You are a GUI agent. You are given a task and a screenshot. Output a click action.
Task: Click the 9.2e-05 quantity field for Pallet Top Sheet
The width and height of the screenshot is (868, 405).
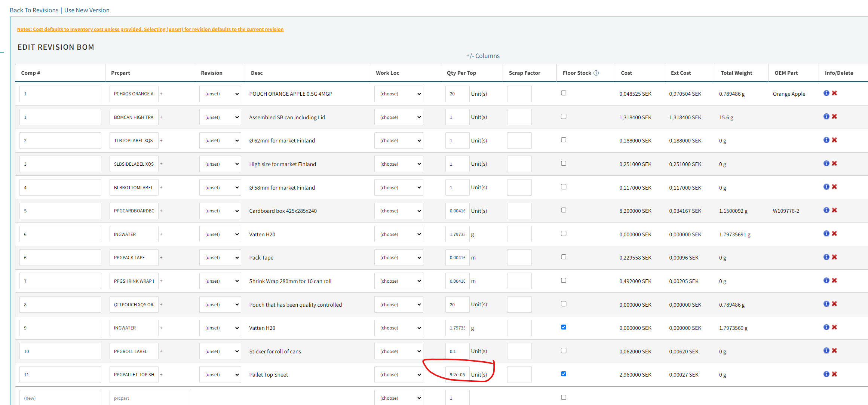click(x=457, y=375)
